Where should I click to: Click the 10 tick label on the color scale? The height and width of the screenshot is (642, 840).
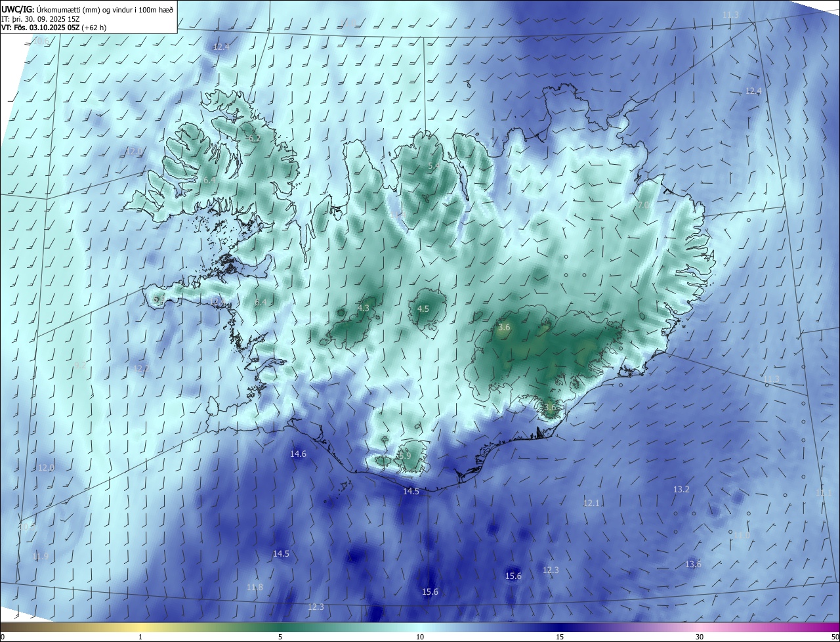(420, 637)
